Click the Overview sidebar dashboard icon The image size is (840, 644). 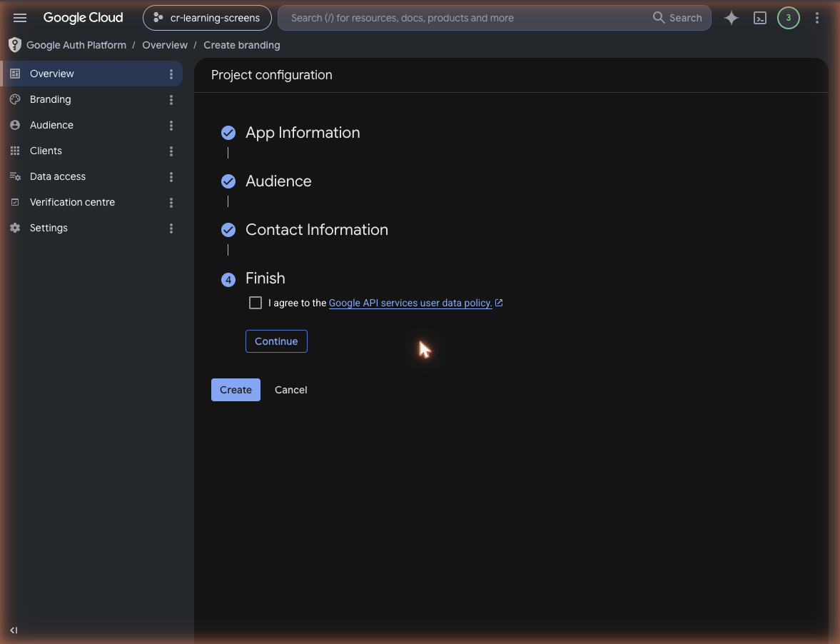pyautogui.click(x=15, y=74)
